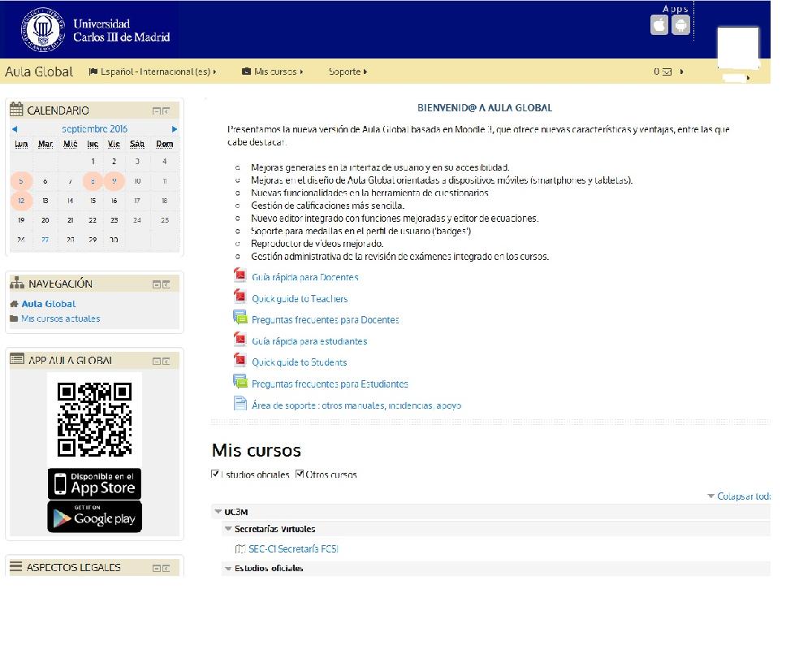Click PDF icon for Guía rápida estudiantes
Viewport: 812px width, 650px height.
[240, 339]
